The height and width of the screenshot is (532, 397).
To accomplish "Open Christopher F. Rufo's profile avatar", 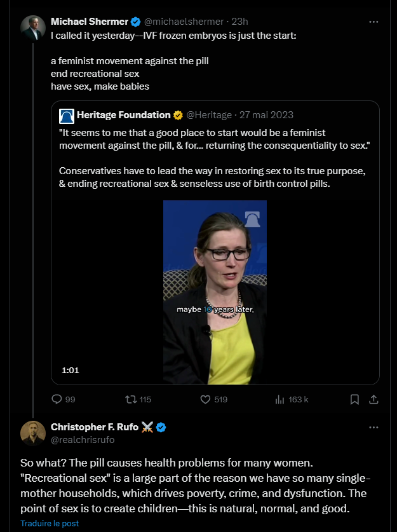I will 33,433.
